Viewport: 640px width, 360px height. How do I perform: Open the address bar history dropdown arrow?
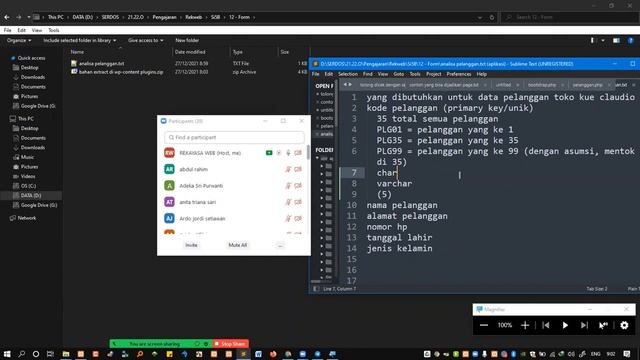coord(480,17)
